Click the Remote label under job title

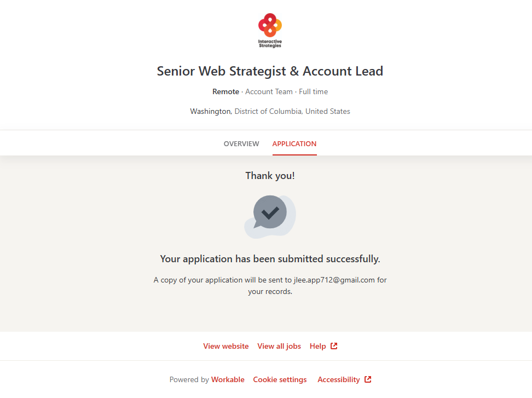[225, 91]
